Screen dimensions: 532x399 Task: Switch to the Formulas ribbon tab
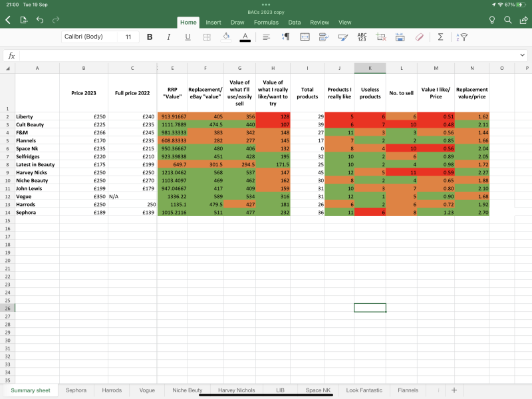[265, 22]
